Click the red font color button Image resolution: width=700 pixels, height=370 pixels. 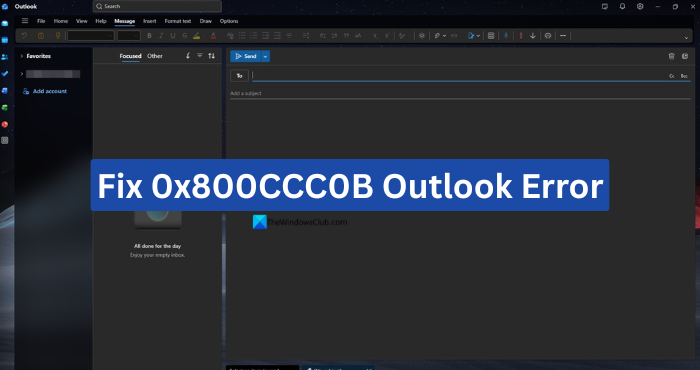pyautogui.click(x=213, y=36)
